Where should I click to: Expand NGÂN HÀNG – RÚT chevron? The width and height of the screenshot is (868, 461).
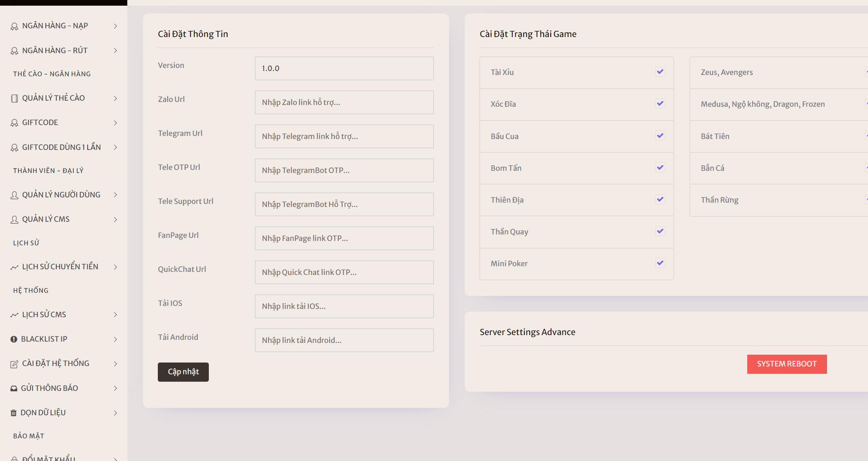click(x=116, y=51)
